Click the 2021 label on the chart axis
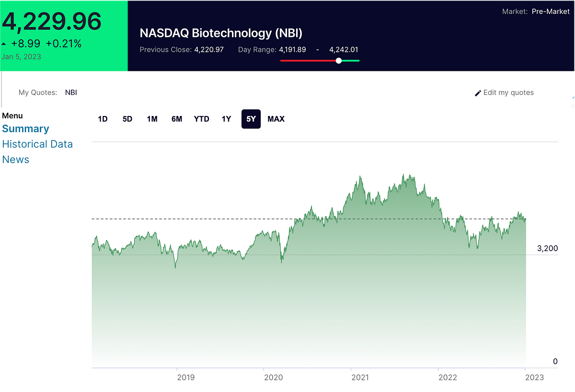Image resolution: width=575 pixels, height=392 pixels. point(360,378)
